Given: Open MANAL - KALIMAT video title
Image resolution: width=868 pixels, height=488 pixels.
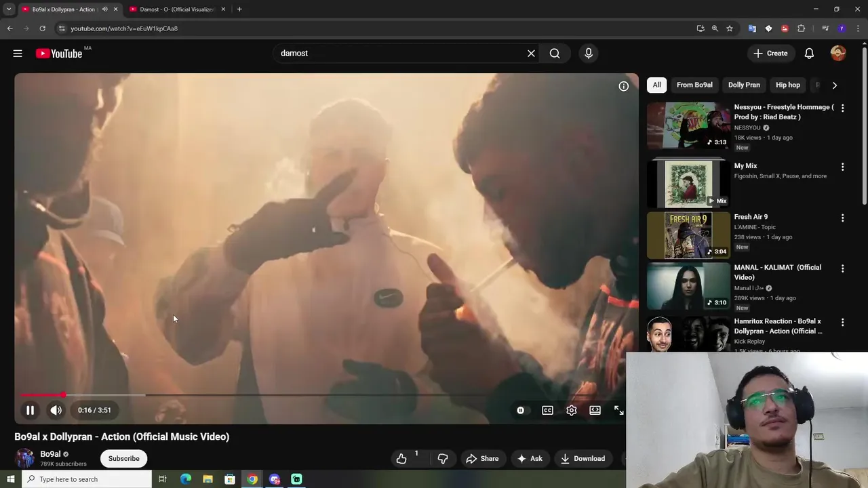Looking at the screenshot, I should tap(778, 272).
